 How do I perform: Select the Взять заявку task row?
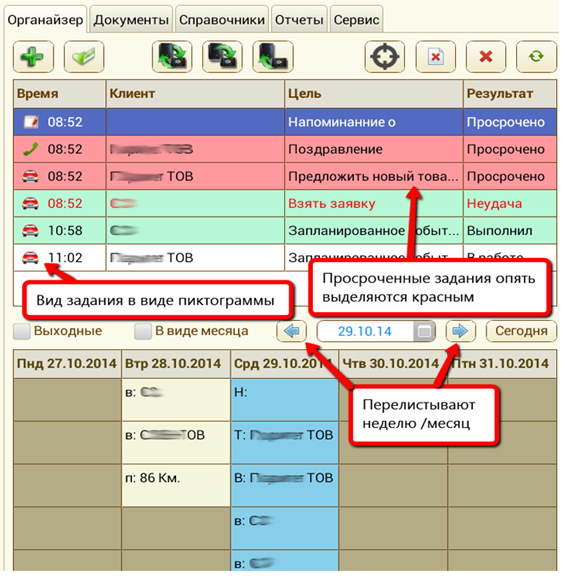tap(285, 203)
